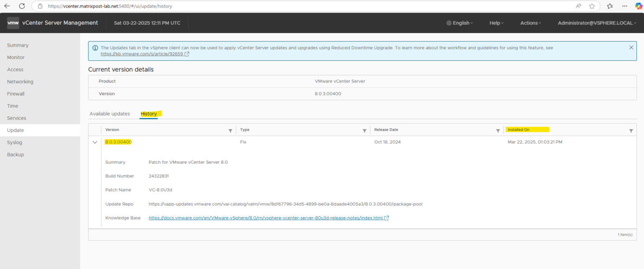This screenshot has width=644, height=269.
Task: Refresh the page with the reload icon
Action: [x=22, y=6]
